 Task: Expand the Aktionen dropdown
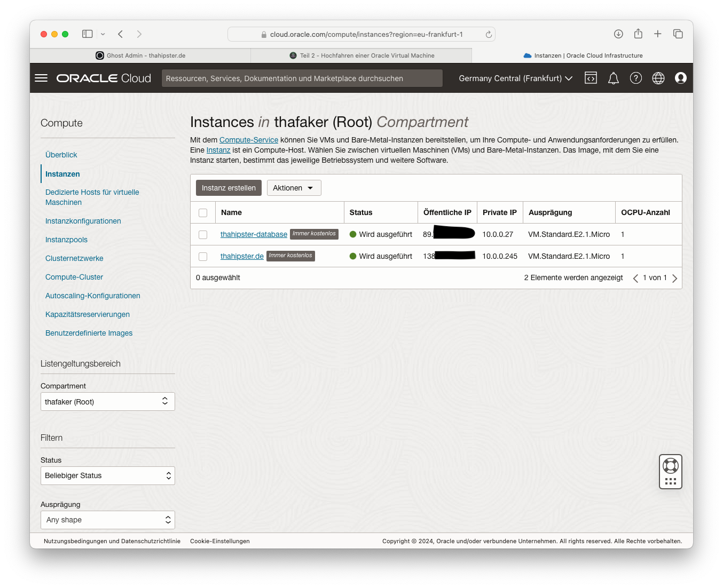(294, 188)
